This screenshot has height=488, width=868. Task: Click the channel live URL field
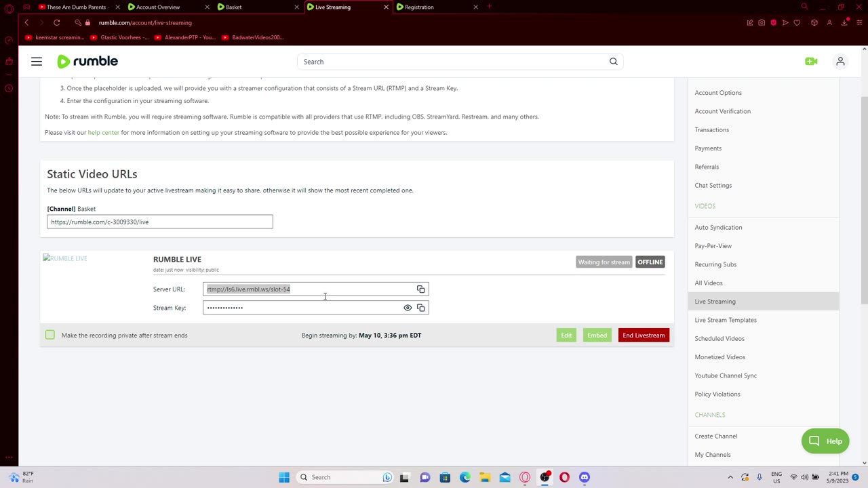160,222
